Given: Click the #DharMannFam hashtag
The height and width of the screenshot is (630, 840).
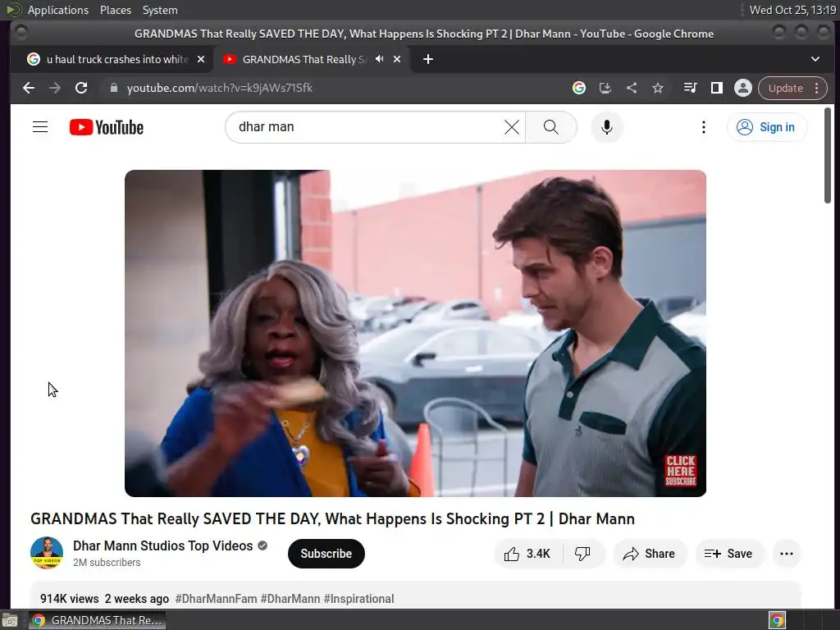Looking at the screenshot, I should click(216, 598).
